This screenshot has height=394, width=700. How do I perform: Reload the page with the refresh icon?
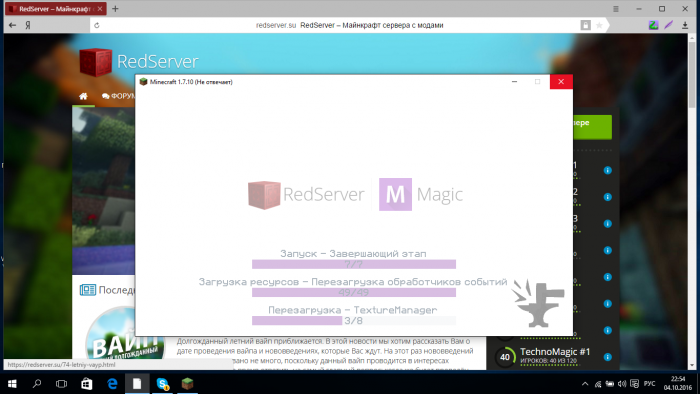[97, 25]
